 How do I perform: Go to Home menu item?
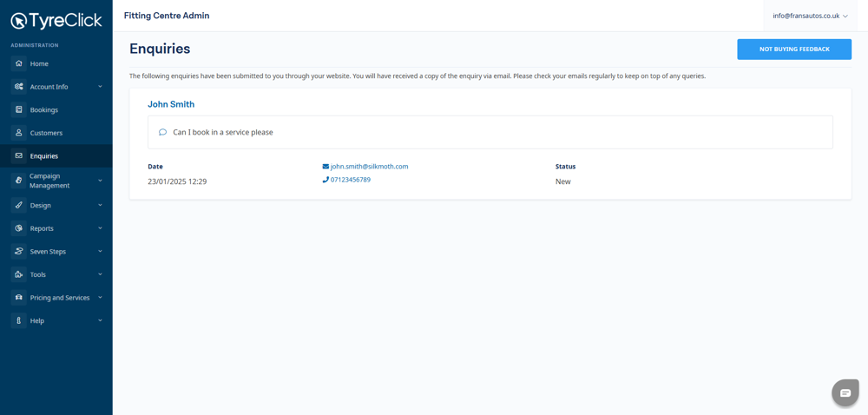pyautogui.click(x=39, y=63)
